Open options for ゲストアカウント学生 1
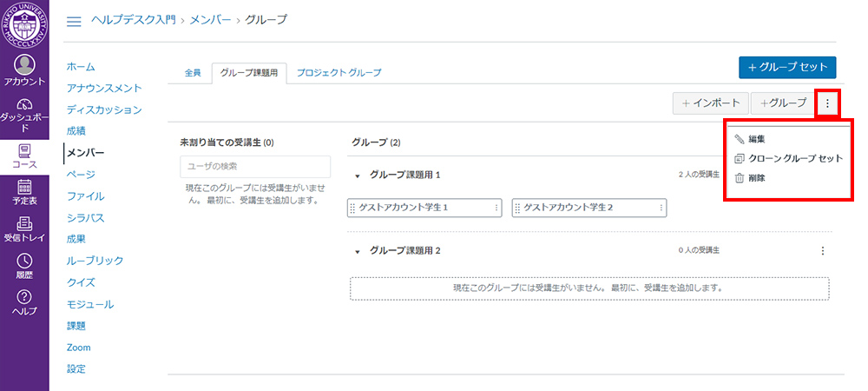Screen dimensions: 868x391 tap(496, 208)
